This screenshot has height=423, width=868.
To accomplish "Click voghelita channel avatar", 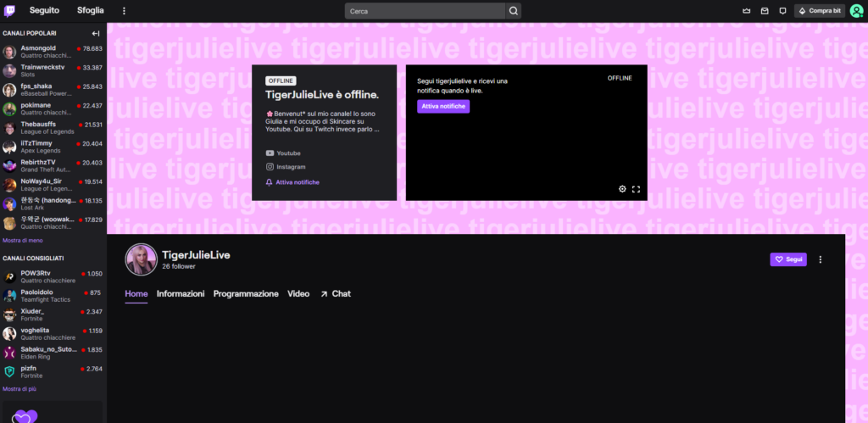I will (x=9, y=334).
